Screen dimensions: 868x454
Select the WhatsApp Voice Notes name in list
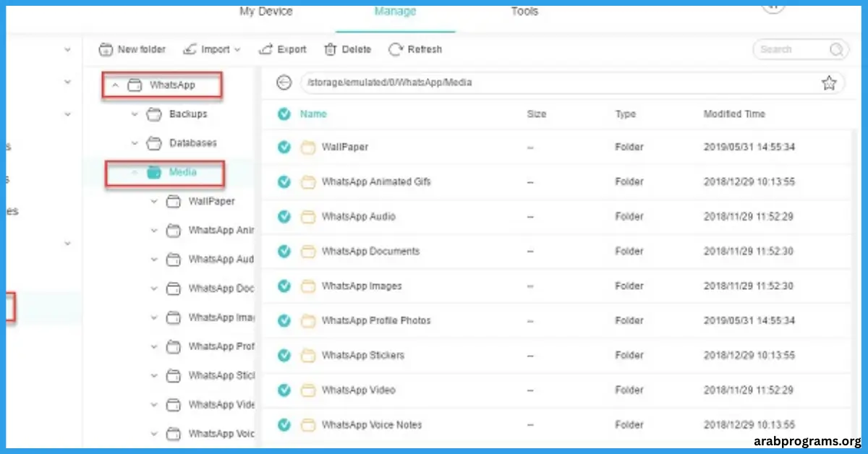point(372,425)
